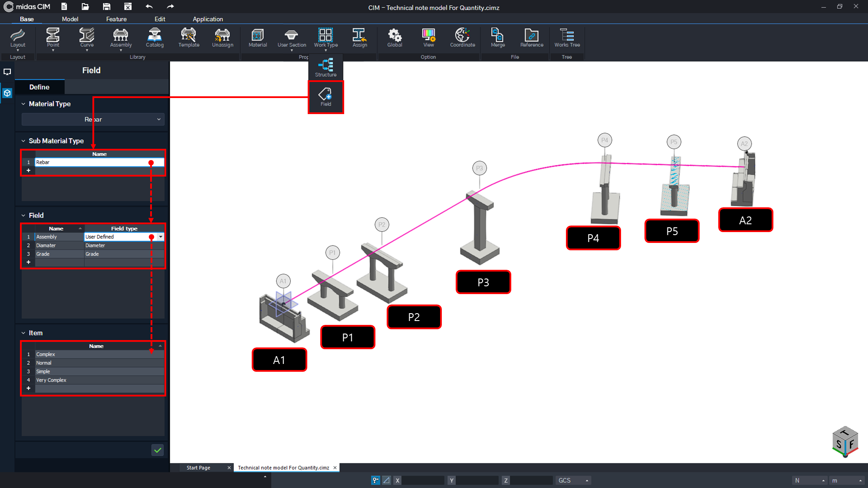This screenshot has width=868, height=488.
Task: Switch to the Application ribbon tab
Action: [x=208, y=19]
